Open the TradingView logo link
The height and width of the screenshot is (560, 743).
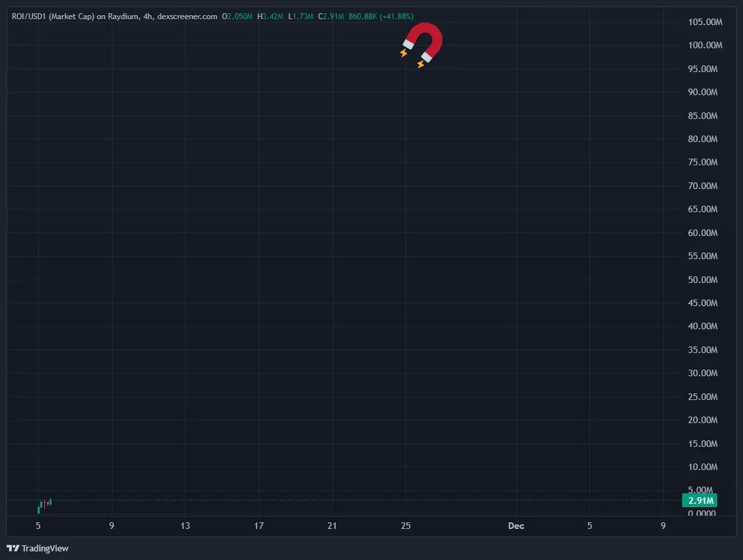click(x=38, y=548)
